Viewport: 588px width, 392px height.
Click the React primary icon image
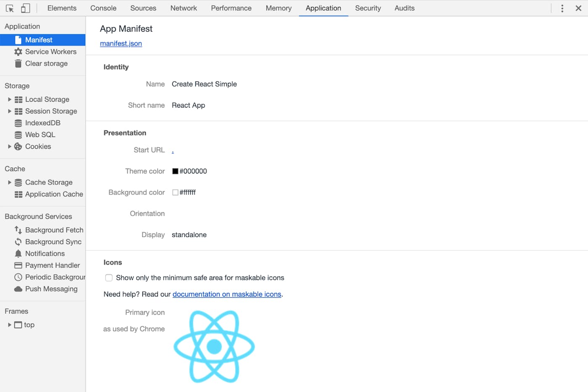(x=214, y=347)
